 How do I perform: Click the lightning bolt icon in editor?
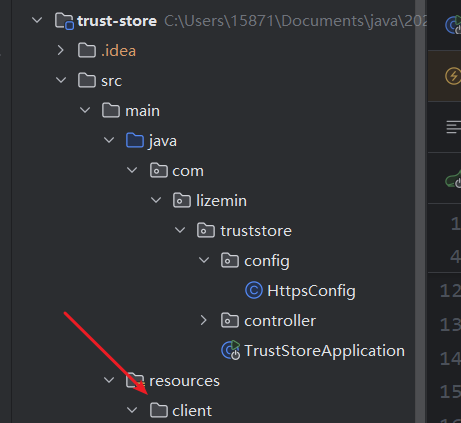(x=453, y=76)
